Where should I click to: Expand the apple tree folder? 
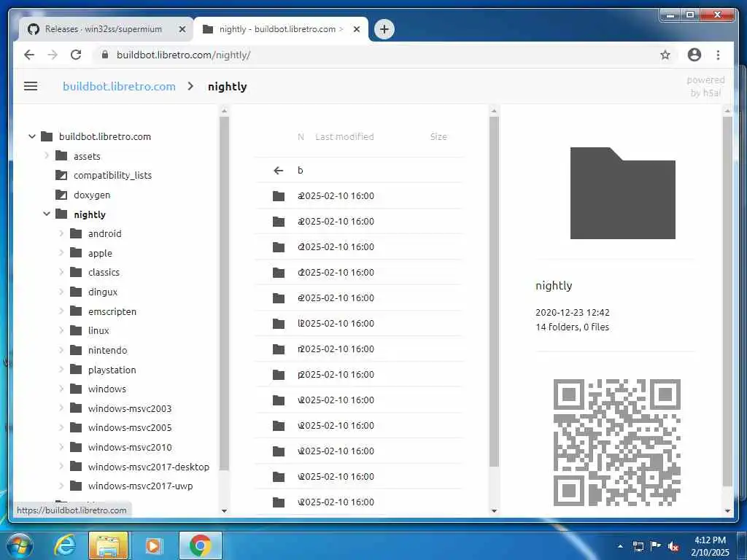pos(61,253)
